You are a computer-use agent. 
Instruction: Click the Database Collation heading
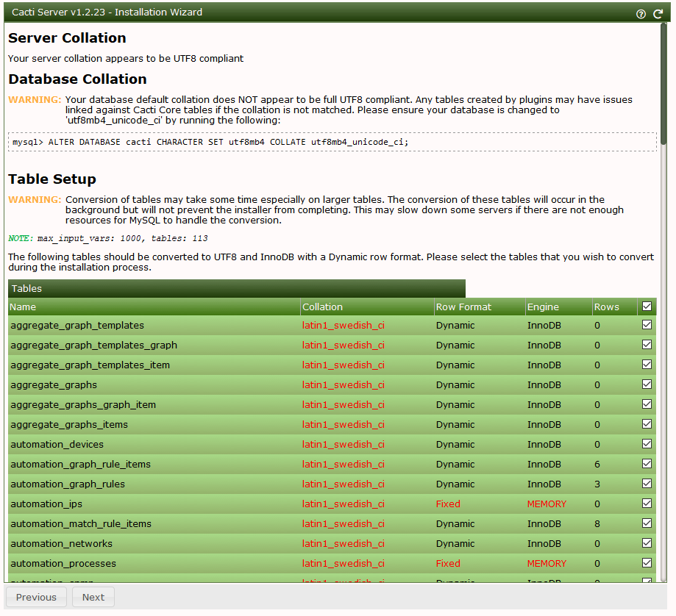coord(77,79)
